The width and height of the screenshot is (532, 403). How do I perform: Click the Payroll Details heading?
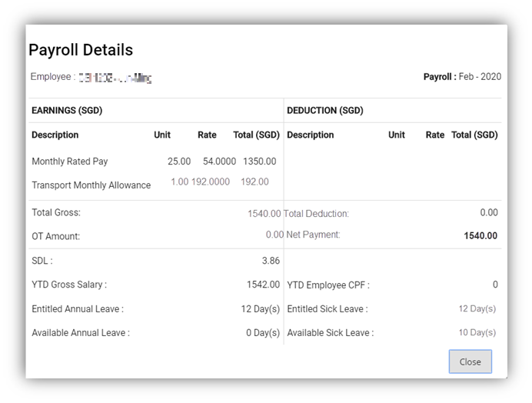pos(81,50)
